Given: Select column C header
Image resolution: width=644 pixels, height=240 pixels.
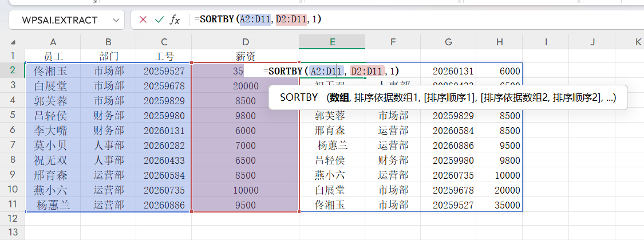Looking at the screenshot, I should 164,41.
